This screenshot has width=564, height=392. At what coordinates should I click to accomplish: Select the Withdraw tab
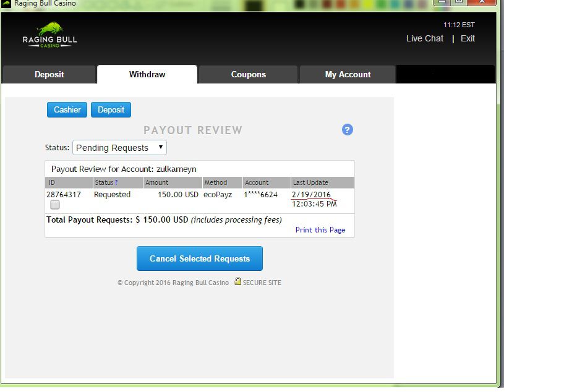coord(147,74)
